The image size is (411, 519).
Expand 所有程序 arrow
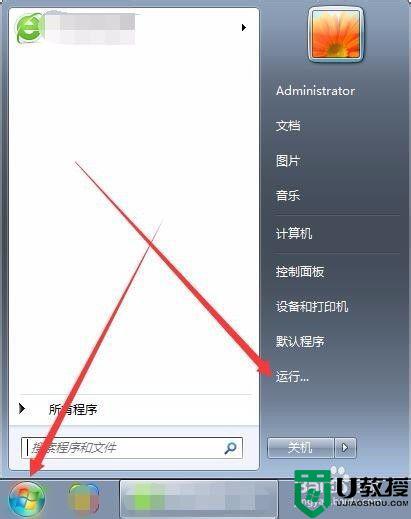pyautogui.click(x=22, y=408)
